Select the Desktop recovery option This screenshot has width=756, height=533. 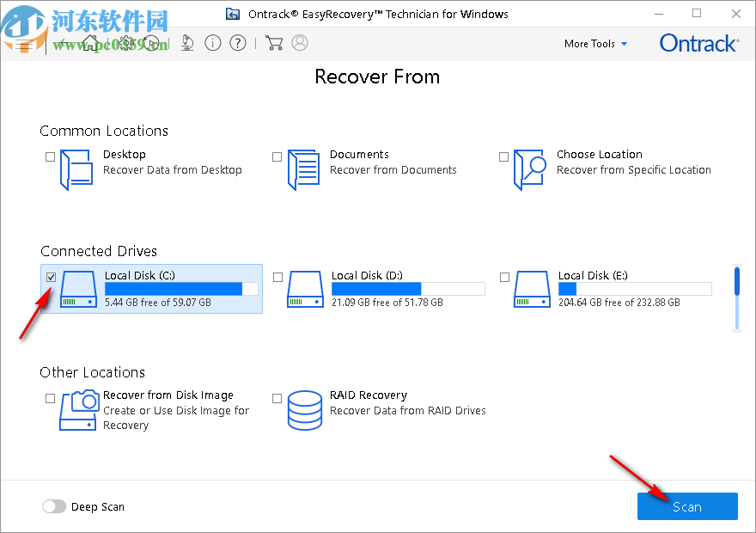click(50, 156)
